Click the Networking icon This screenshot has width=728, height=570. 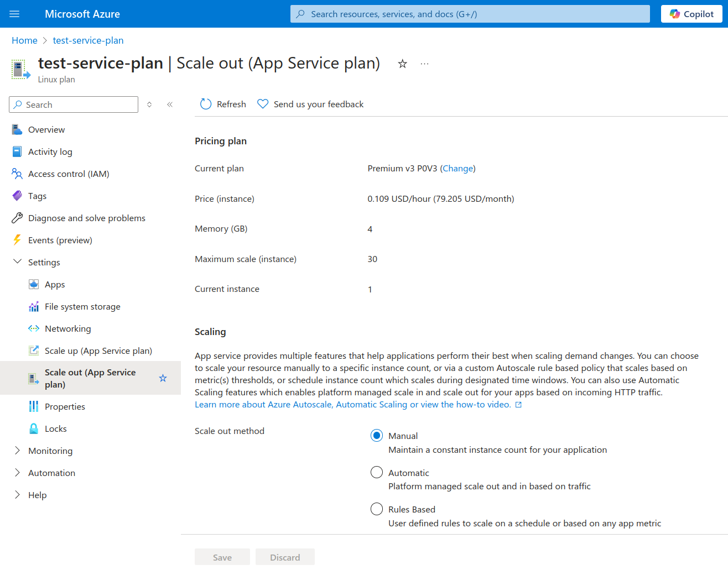click(x=34, y=328)
